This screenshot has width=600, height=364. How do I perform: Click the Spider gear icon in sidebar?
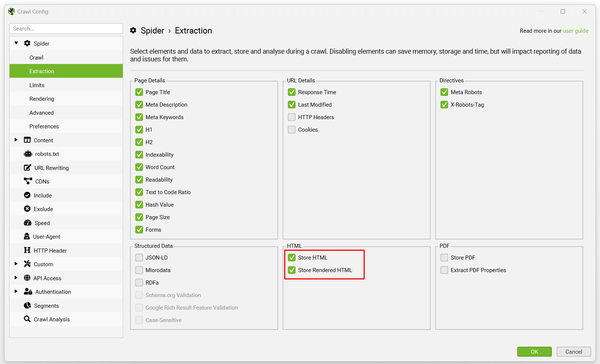pos(27,43)
